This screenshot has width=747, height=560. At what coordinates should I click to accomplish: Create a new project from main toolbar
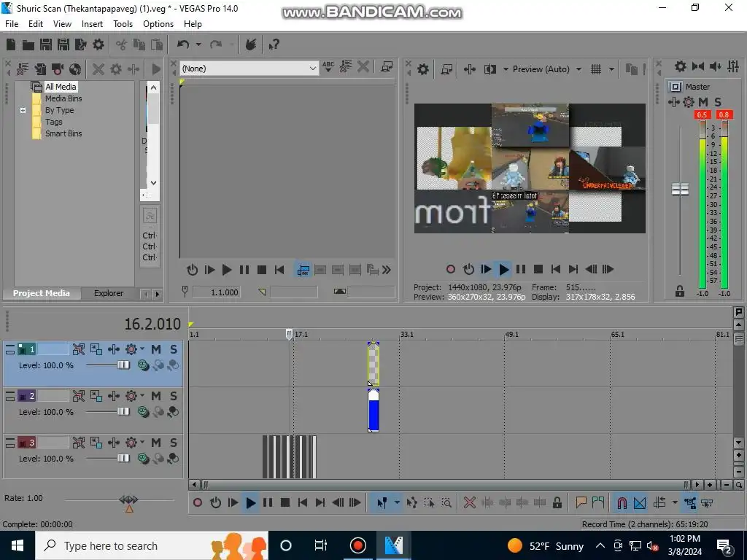(x=11, y=44)
